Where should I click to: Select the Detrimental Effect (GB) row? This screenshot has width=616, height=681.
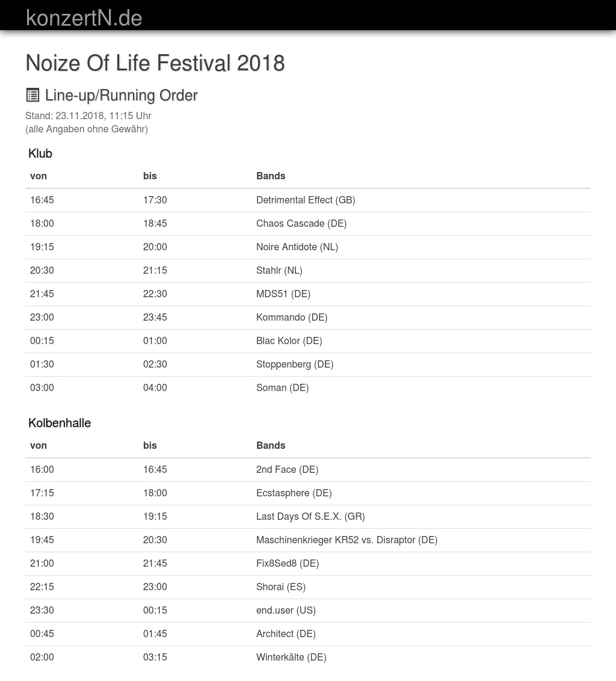coord(306,200)
